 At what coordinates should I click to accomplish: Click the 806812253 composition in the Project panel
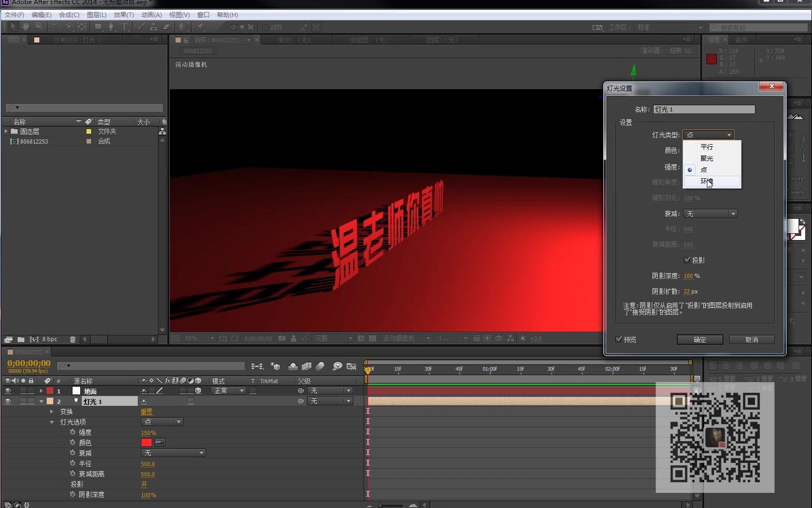pos(34,142)
